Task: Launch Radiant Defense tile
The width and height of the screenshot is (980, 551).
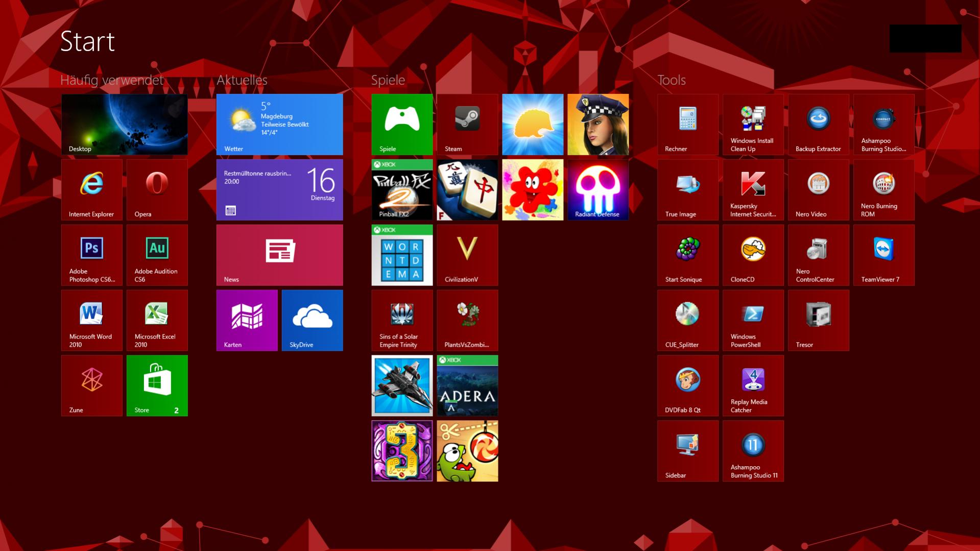Action: point(599,189)
